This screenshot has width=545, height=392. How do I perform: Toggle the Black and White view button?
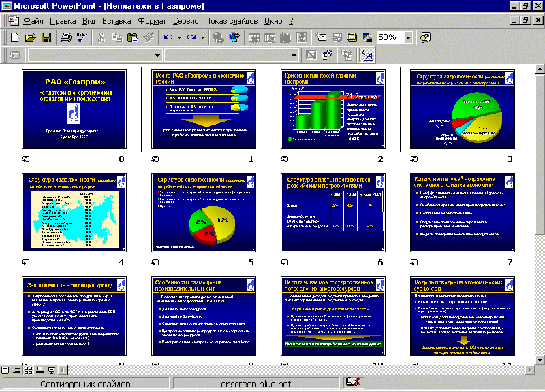(x=367, y=37)
